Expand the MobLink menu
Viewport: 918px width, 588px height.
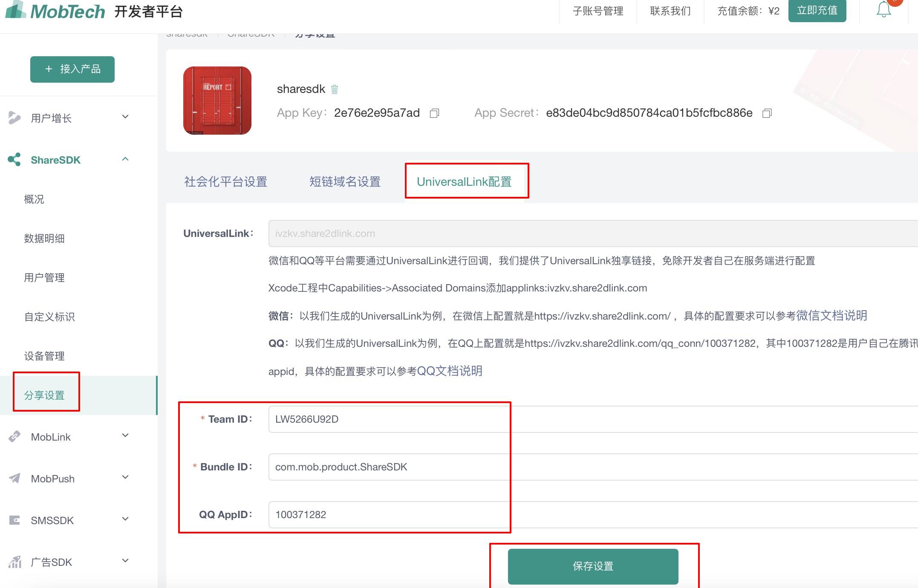tap(125, 435)
